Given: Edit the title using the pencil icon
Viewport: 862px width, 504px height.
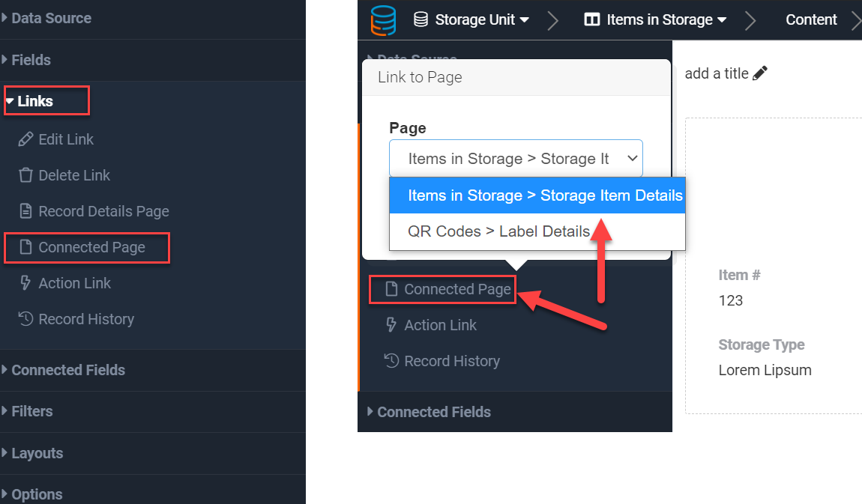Looking at the screenshot, I should tap(760, 72).
